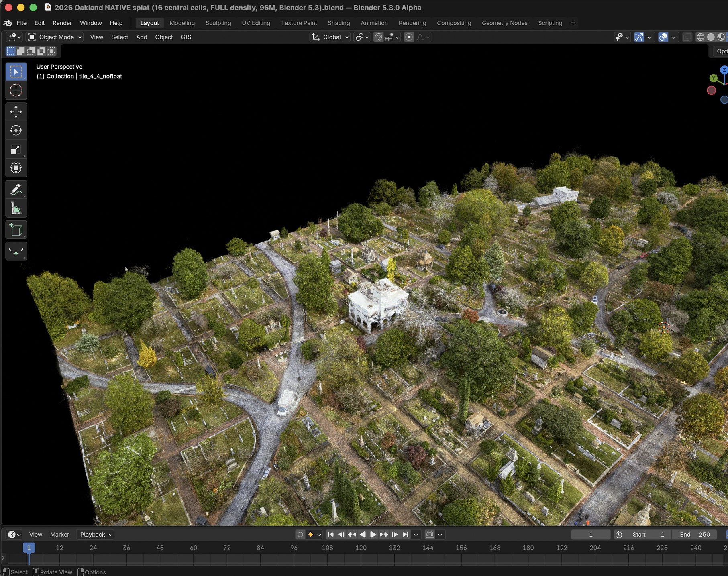Choose the Rotate tool
The image size is (728, 576).
point(16,130)
